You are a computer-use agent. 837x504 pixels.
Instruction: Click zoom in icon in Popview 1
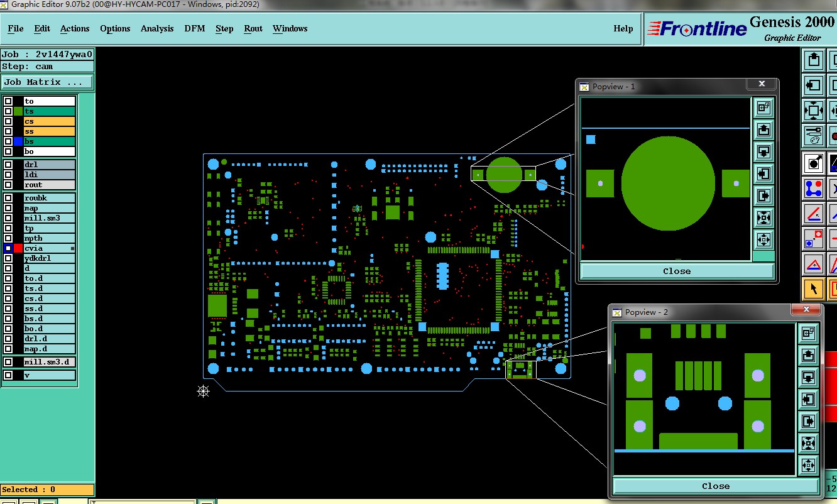point(763,217)
